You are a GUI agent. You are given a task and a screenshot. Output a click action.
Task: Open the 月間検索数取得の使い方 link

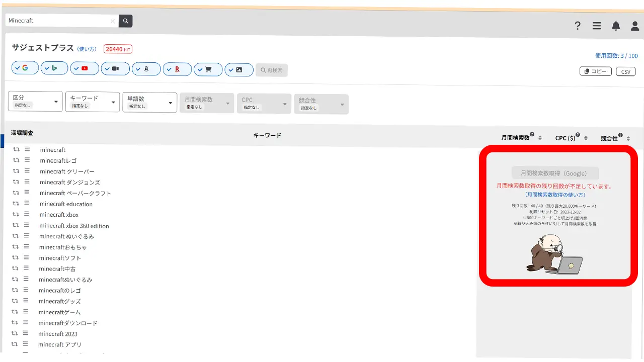pos(555,195)
